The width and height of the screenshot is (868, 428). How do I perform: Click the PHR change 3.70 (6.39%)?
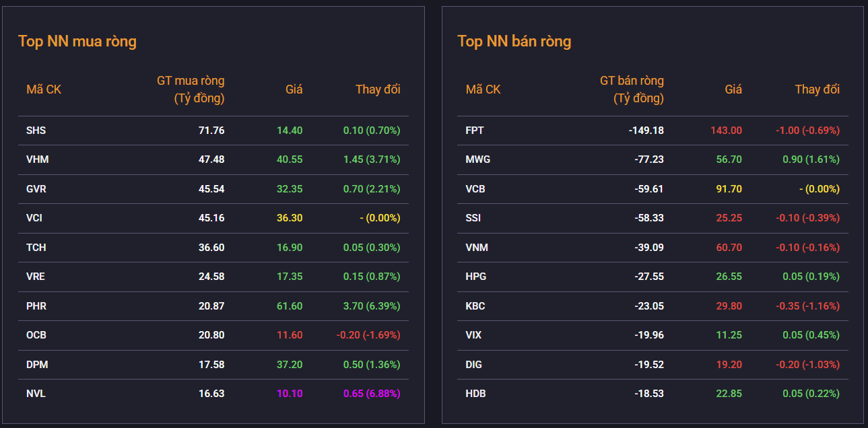click(x=372, y=306)
